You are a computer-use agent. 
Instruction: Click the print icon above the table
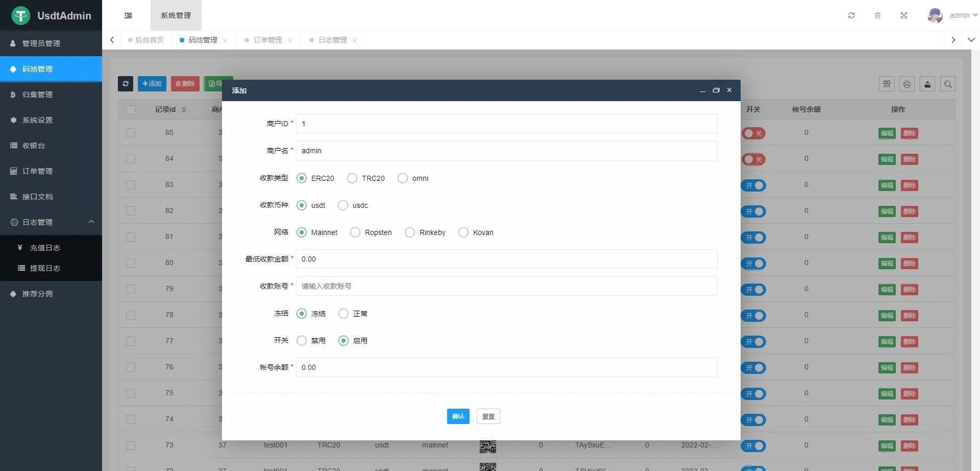coord(907,84)
